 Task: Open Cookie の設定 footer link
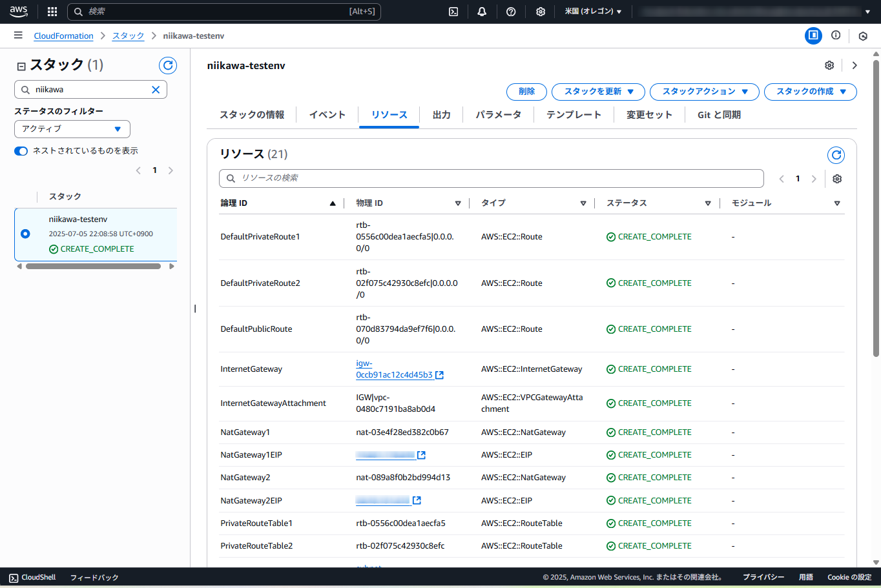pyautogui.click(x=849, y=578)
